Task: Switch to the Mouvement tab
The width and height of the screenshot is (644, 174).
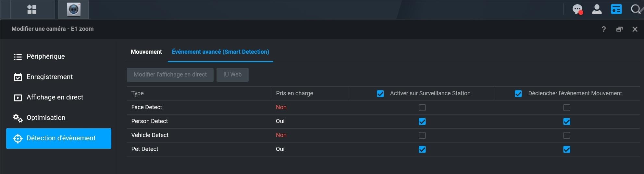Action: pyautogui.click(x=146, y=52)
